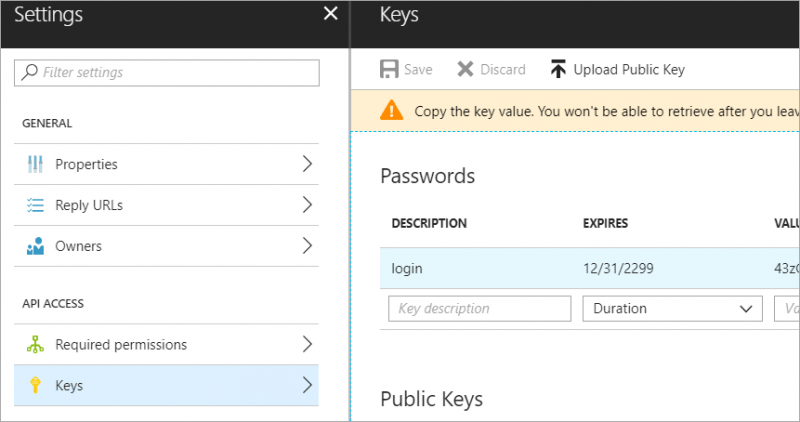Open the Owners settings item
The image size is (800, 422).
166,246
